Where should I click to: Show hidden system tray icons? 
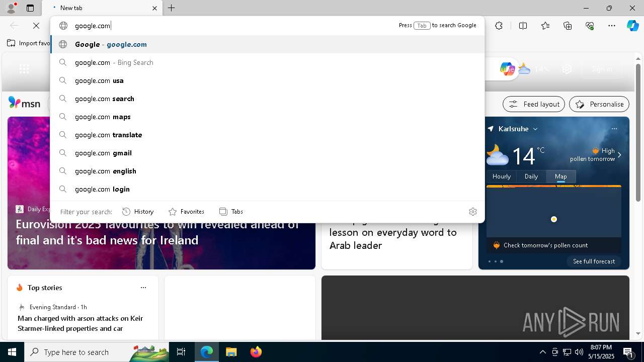[542, 352]
